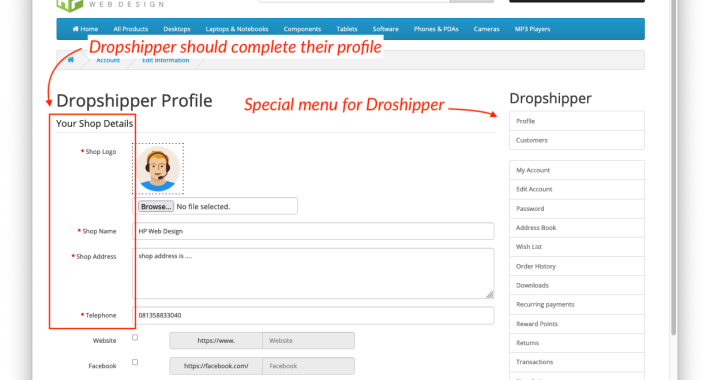Open the Recurring payments link

coord(577,304)
